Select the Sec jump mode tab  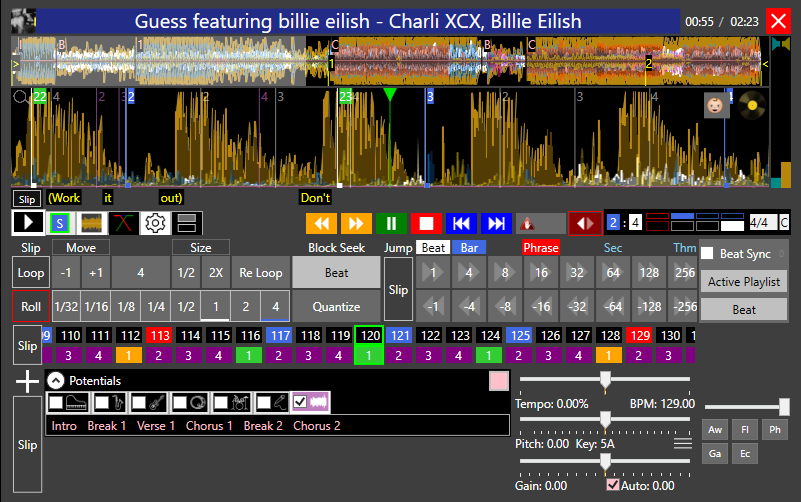pos(612,248)
